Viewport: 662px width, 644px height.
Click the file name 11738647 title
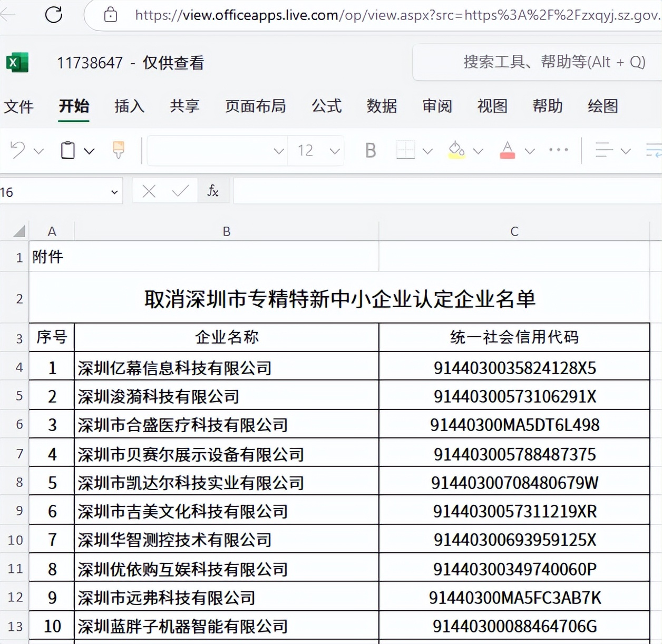90,63
